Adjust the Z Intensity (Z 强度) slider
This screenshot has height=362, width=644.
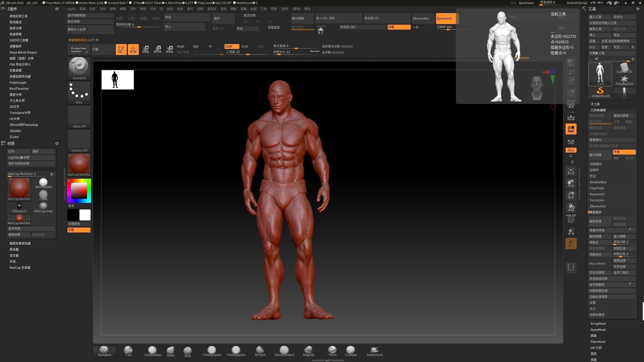click(x=248, y=52)
